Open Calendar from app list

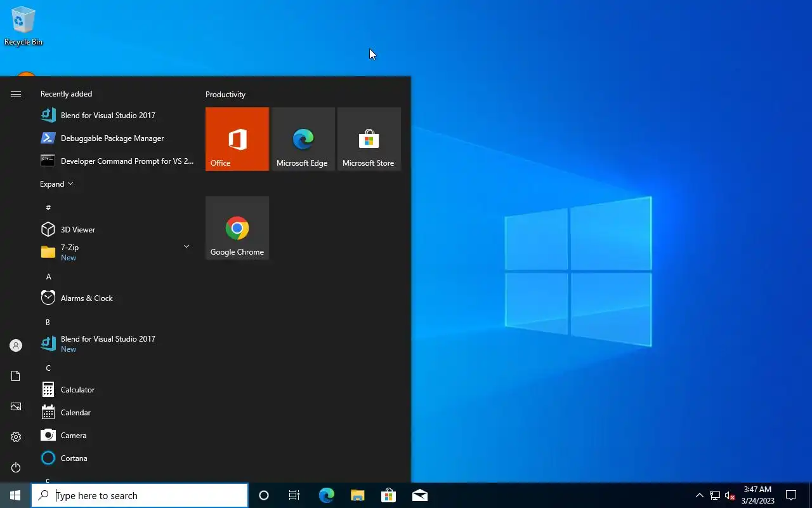click(x=117, y=412)
